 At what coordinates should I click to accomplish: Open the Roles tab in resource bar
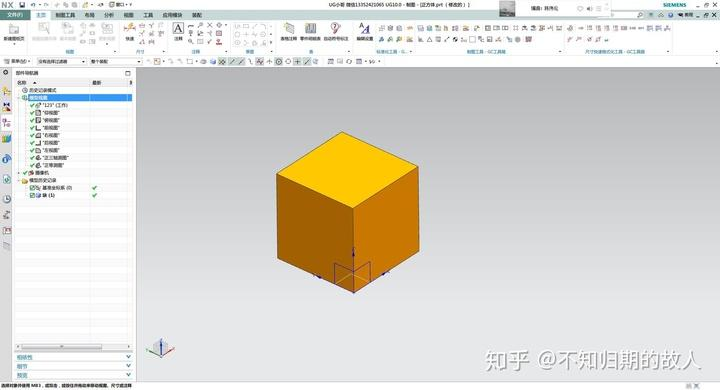(6, 230)
